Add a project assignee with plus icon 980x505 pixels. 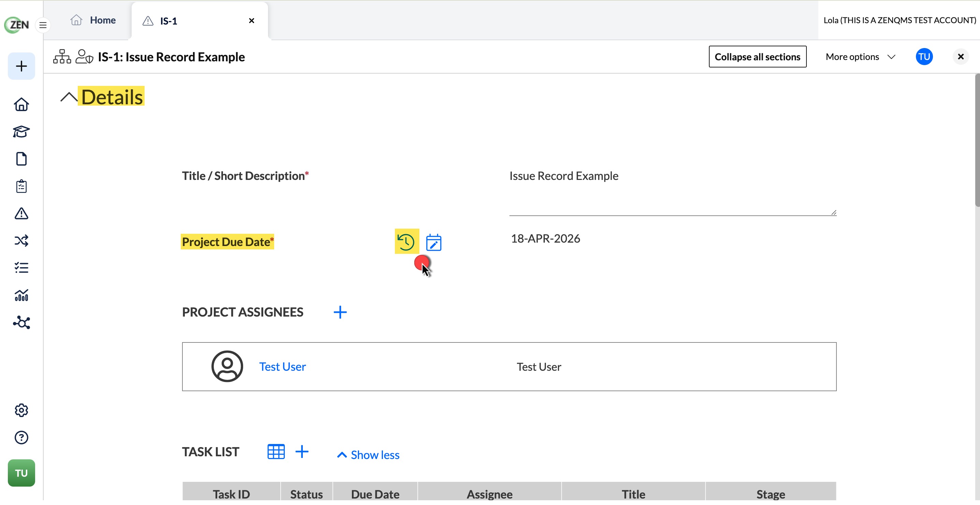340,312
